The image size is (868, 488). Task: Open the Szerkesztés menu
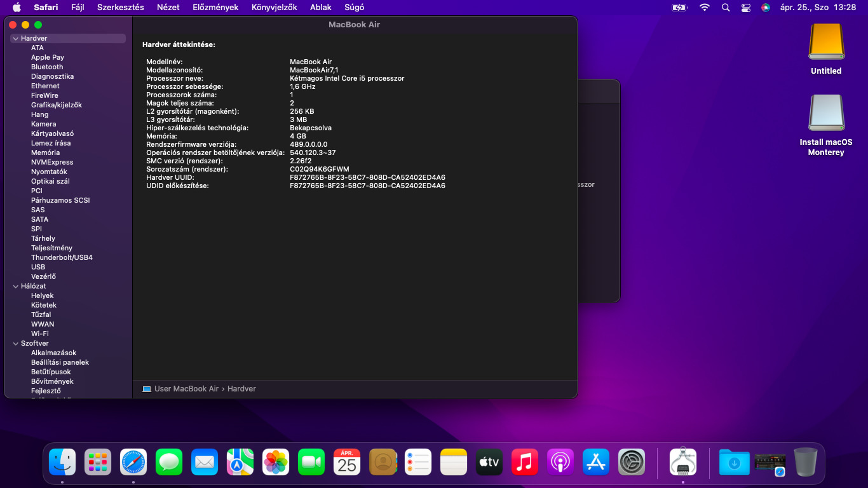pos(120,8)
